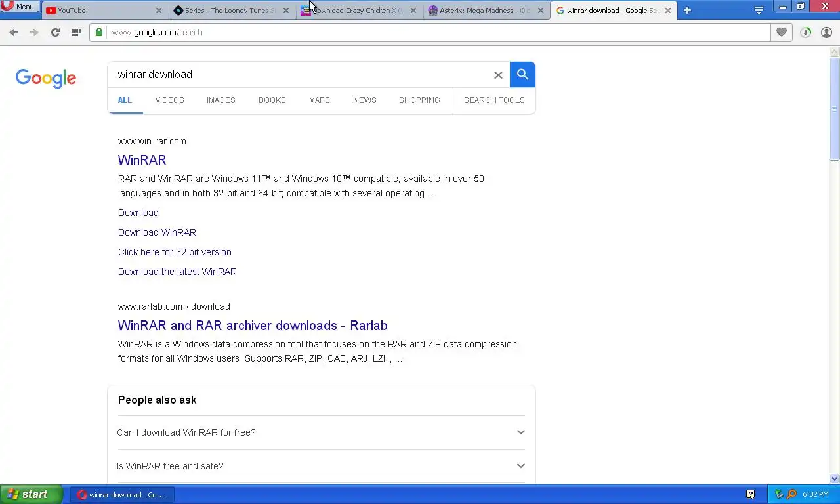
Task: Expand Is WinRAR free and safe? question
Action: (x=322, y=466)
